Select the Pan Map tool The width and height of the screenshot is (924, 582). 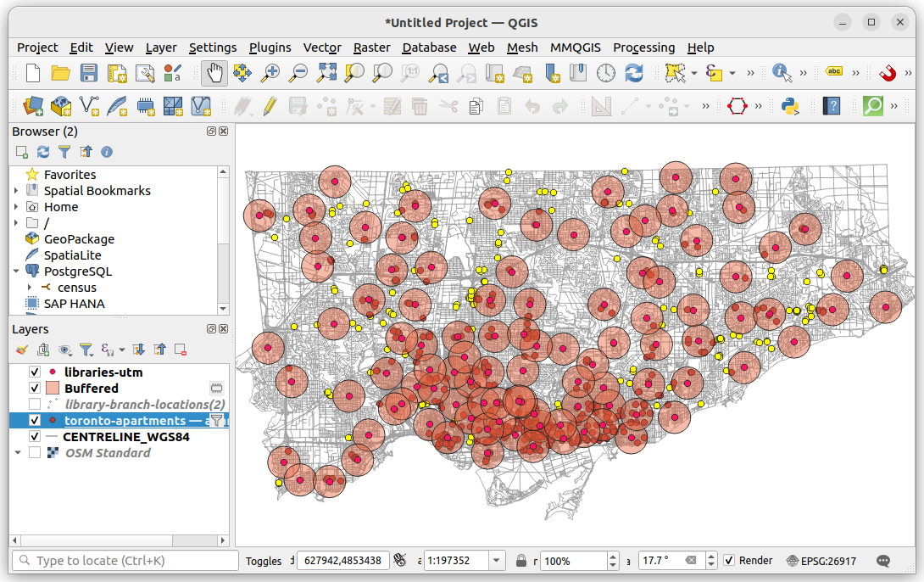pos(214,74)
